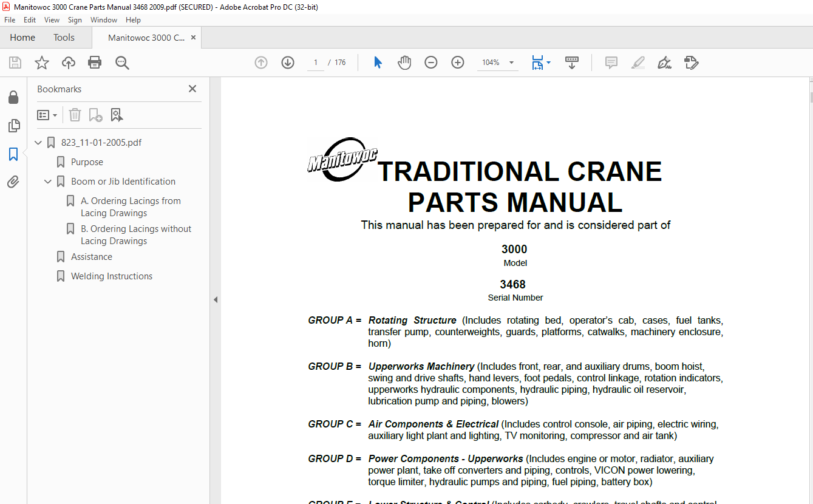Viewport: 813px width, 504px height.
Task: Open bookmark B. Ordering Lacings without Drawings
Action: 136,235
